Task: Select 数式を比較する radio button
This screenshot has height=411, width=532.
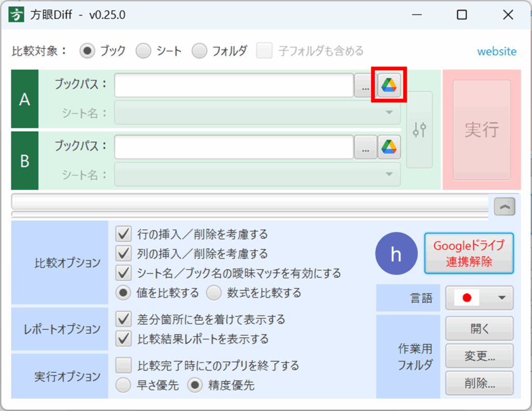Action: pyautogui.click(x=214, y=293)
